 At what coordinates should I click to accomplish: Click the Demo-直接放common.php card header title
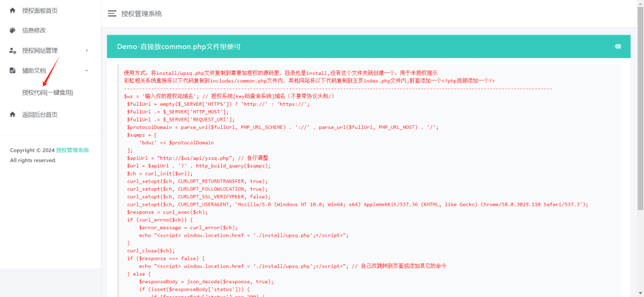click(x=179, y=47)
